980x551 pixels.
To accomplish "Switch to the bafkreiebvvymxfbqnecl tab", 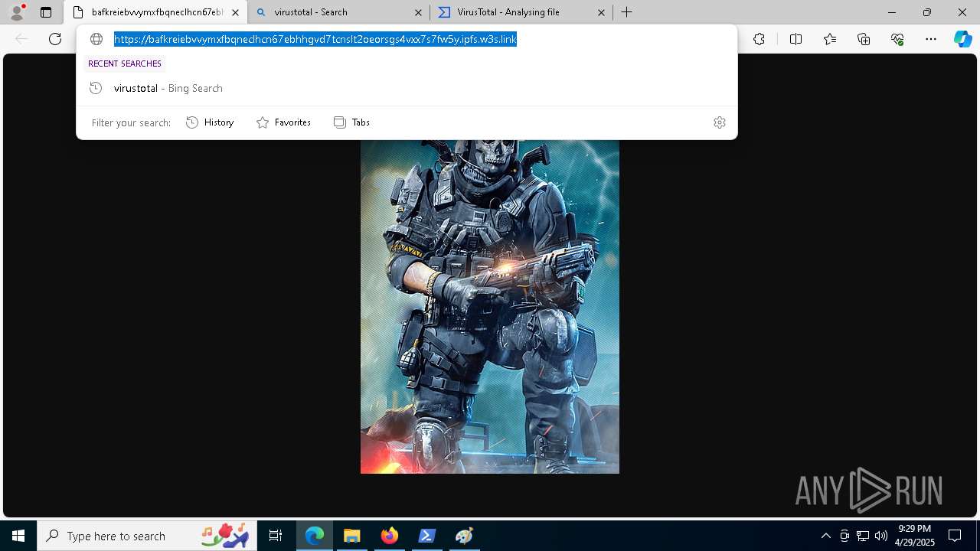I will [x=155, y=12].
